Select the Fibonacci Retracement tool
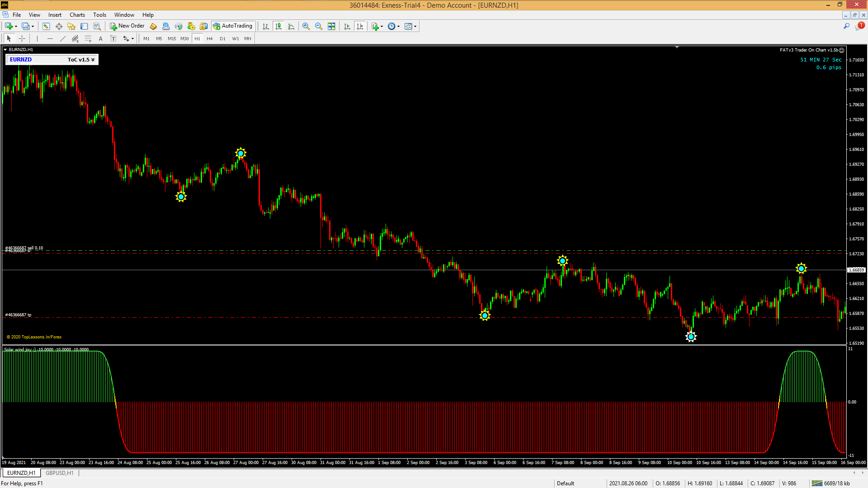Screen dimensions: 868x488 coord(88,38)
